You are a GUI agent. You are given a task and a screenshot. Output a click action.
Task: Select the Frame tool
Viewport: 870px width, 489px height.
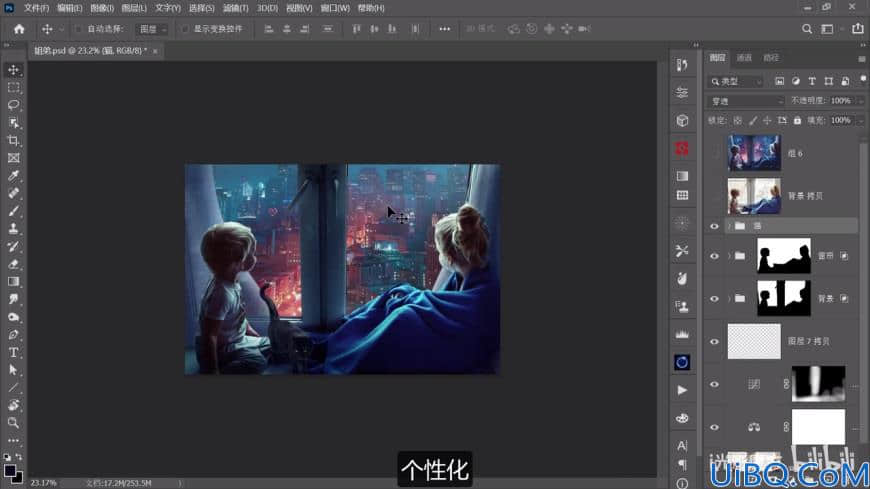tap(13, 158)
